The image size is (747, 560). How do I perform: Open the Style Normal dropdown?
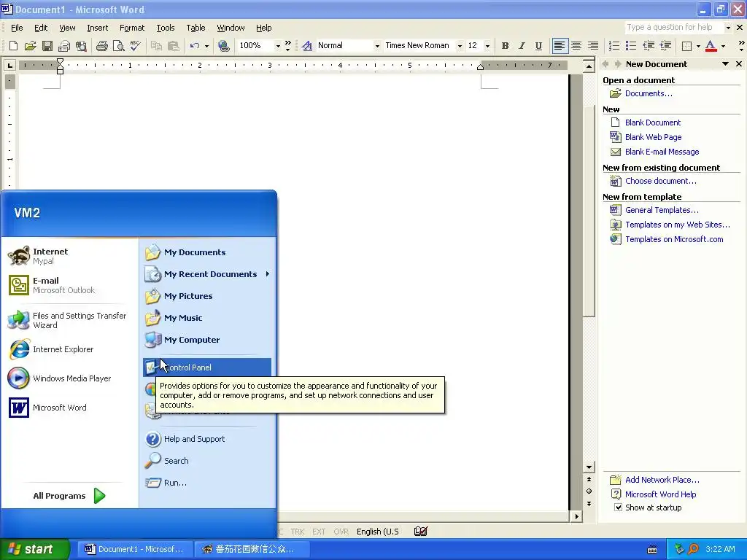(x=377, y=46)
